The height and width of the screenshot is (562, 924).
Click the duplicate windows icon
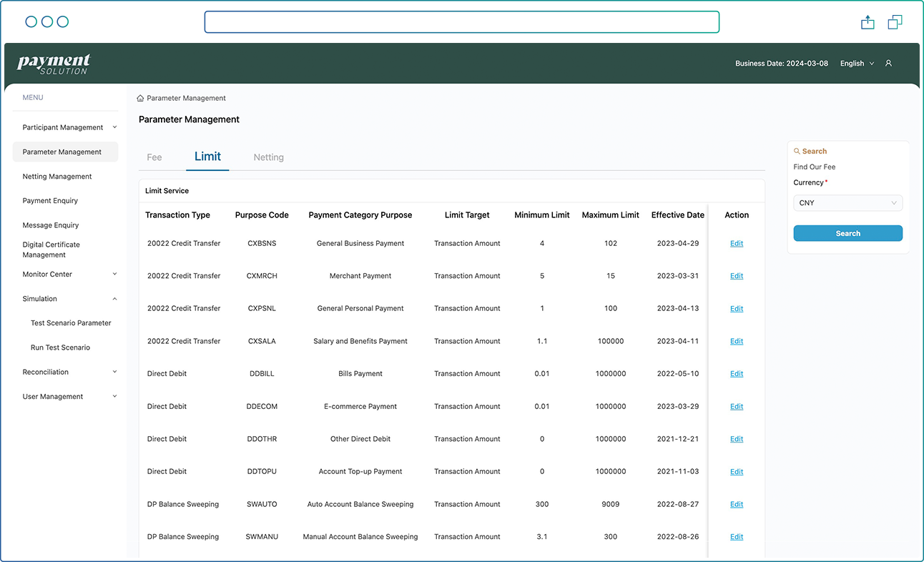pyautogui.click(x=895, y=22)
